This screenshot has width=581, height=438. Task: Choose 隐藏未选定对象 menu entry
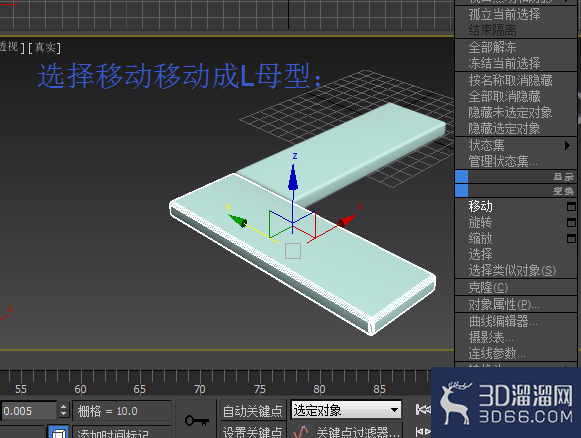510,112
